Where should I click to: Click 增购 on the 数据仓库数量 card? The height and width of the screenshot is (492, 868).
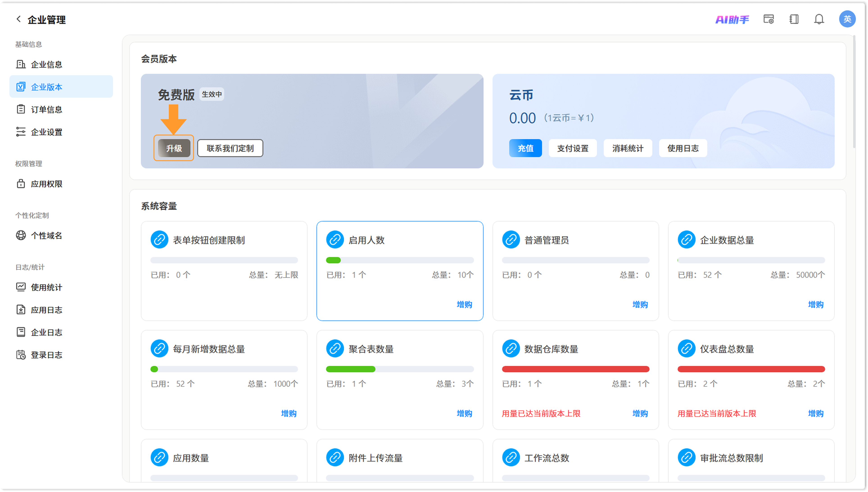640,413
